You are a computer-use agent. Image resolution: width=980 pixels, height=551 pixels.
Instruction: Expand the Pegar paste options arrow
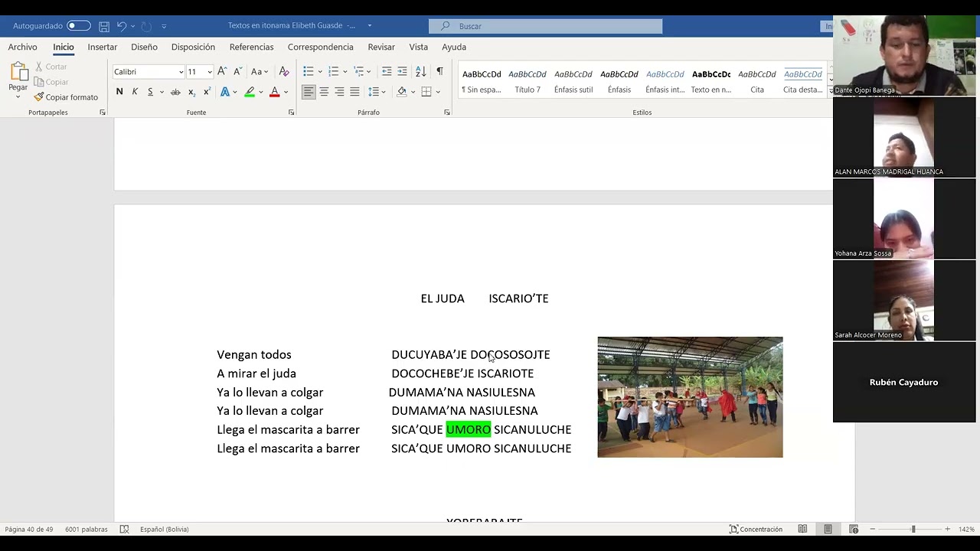coord(18,96)
